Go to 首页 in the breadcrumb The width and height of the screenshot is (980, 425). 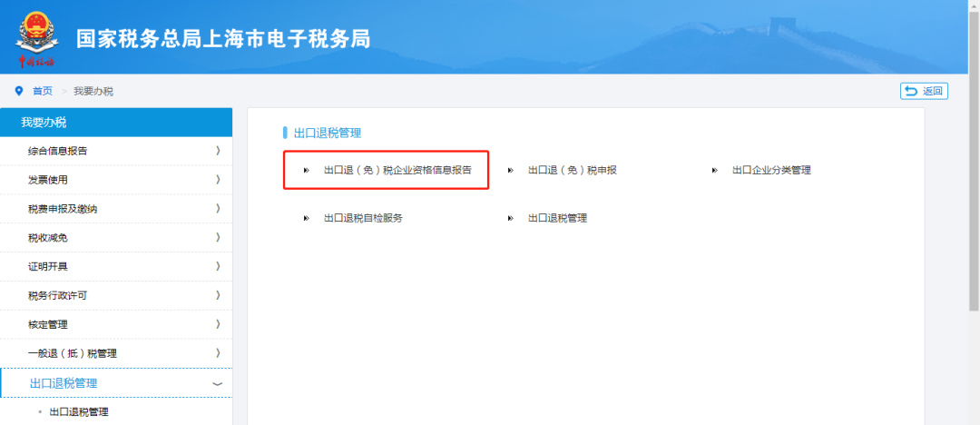[43, 92]
